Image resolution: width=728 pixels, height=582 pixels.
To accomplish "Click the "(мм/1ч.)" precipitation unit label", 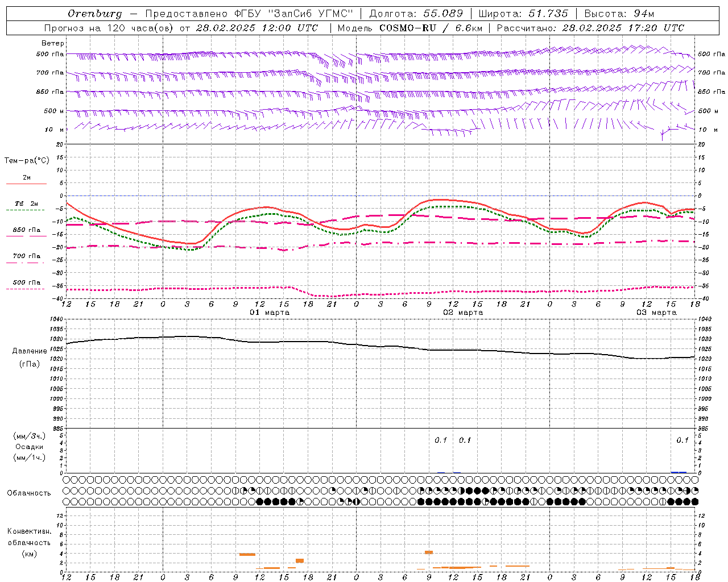I will point(30,458).
